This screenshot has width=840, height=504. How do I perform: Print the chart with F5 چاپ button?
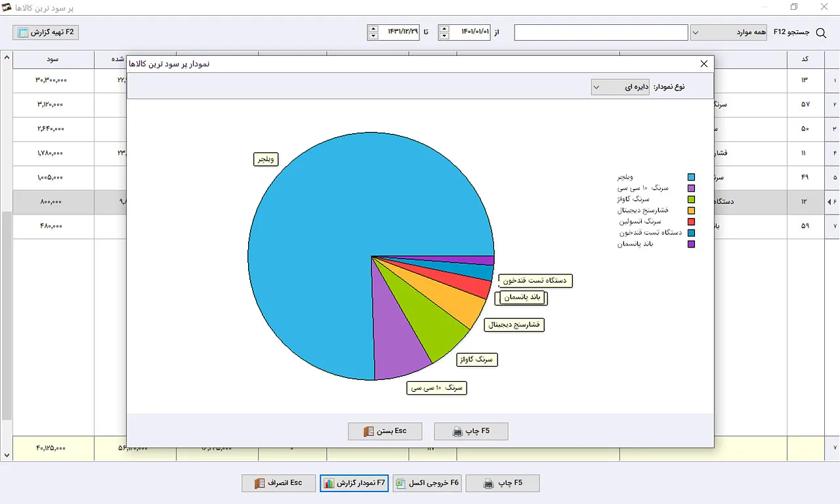pos(471,431)
